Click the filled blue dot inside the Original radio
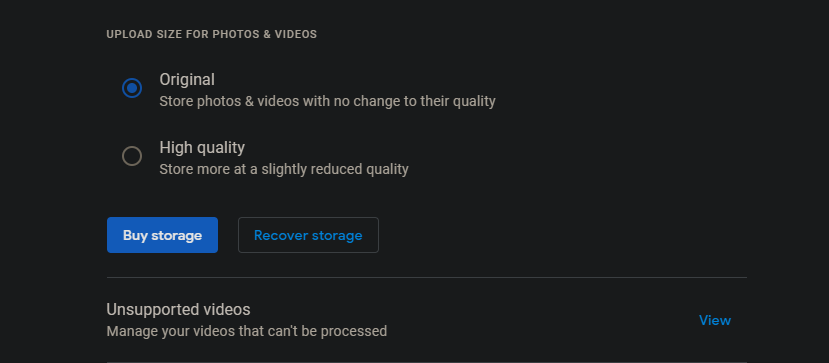 pyautogui.click(x=132, y=88)
